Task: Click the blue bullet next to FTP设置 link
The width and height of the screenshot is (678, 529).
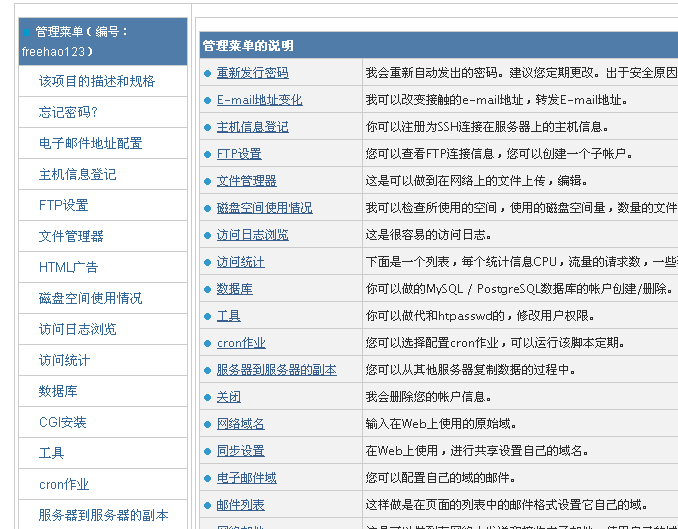Action: point(207,154)
